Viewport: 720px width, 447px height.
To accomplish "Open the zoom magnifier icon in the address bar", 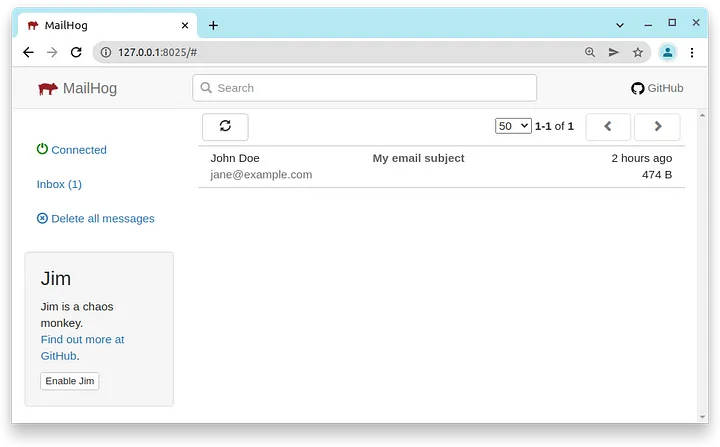I will point(590,52).
